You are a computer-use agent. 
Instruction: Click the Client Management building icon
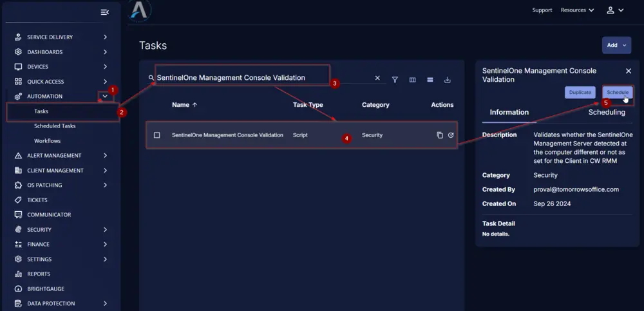[18, 170]
